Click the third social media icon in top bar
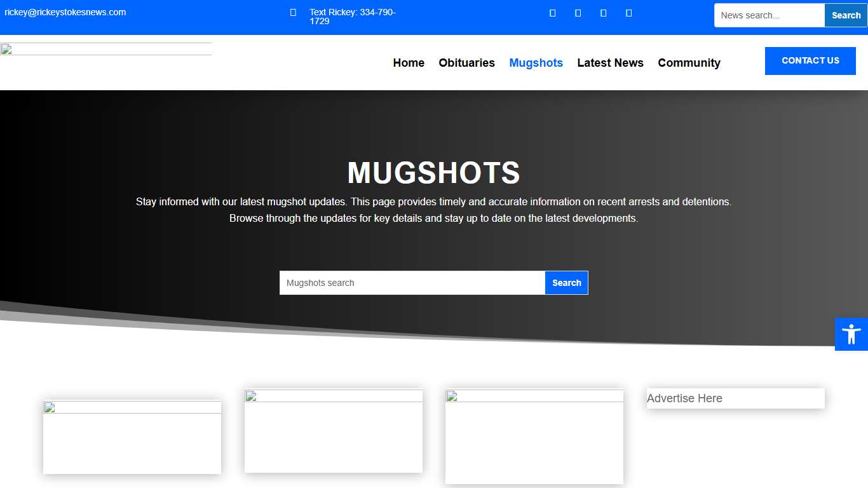 click(603, 12)
